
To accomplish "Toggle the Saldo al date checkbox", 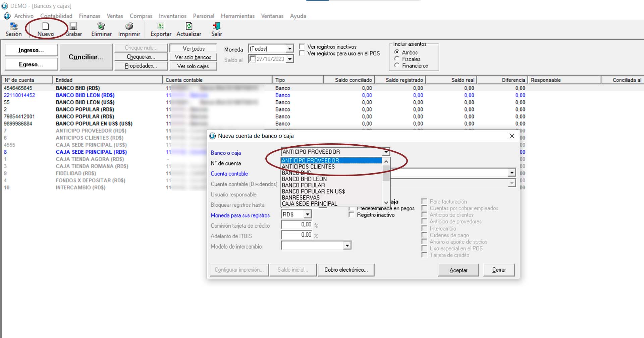I will pos(252,59).
